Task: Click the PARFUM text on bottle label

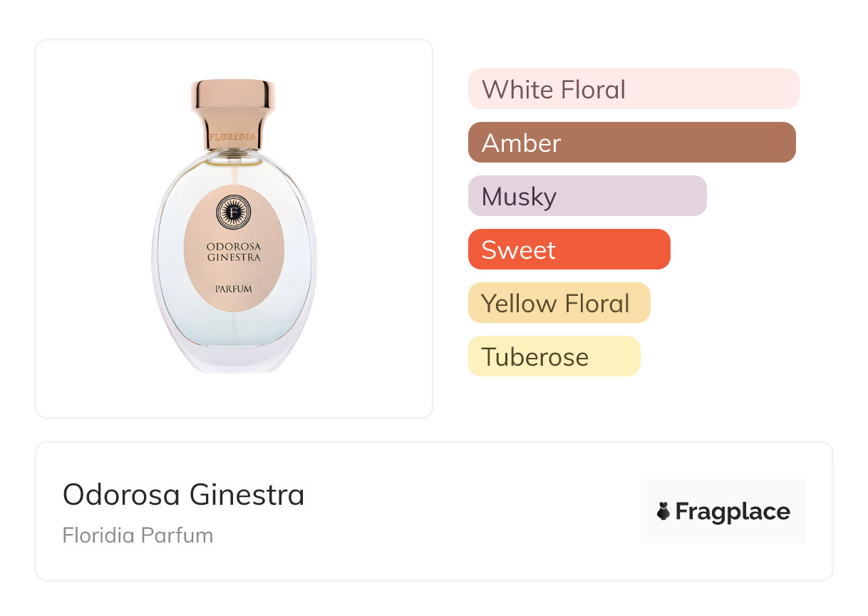Action: (234, 289)
